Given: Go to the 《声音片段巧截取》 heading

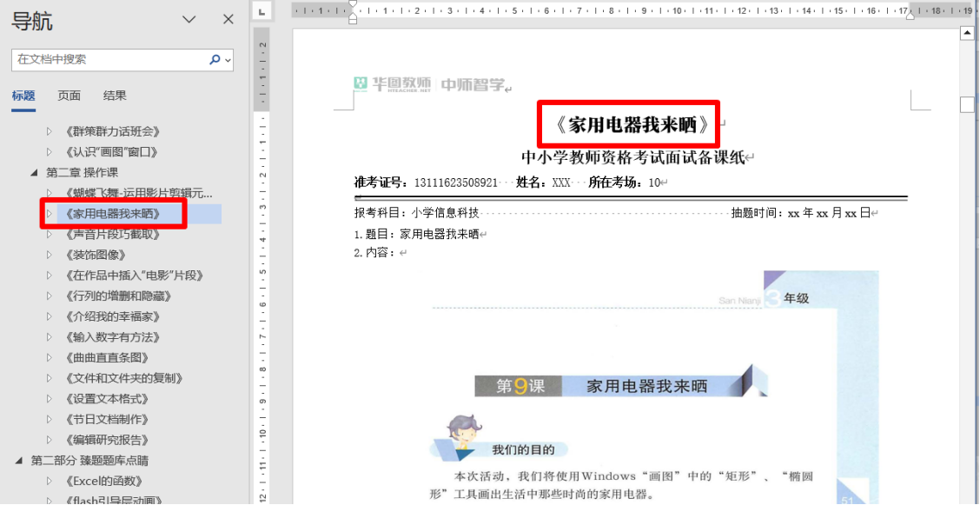Looking at the screenshot, I should point(113,235).
